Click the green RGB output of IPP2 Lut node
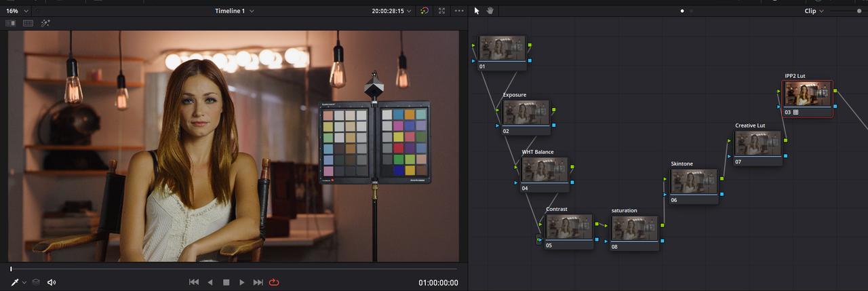The image size is (868, 291). pos(835,90)
